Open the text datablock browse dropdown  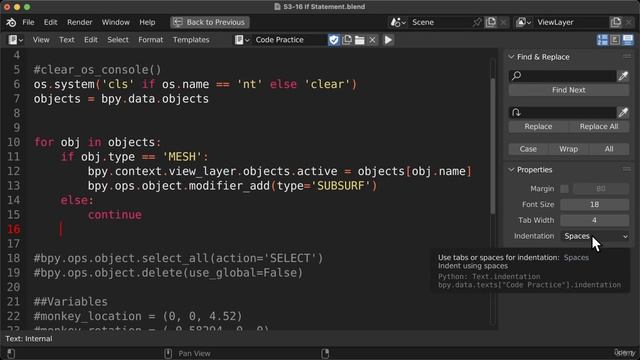click(242, 40)
